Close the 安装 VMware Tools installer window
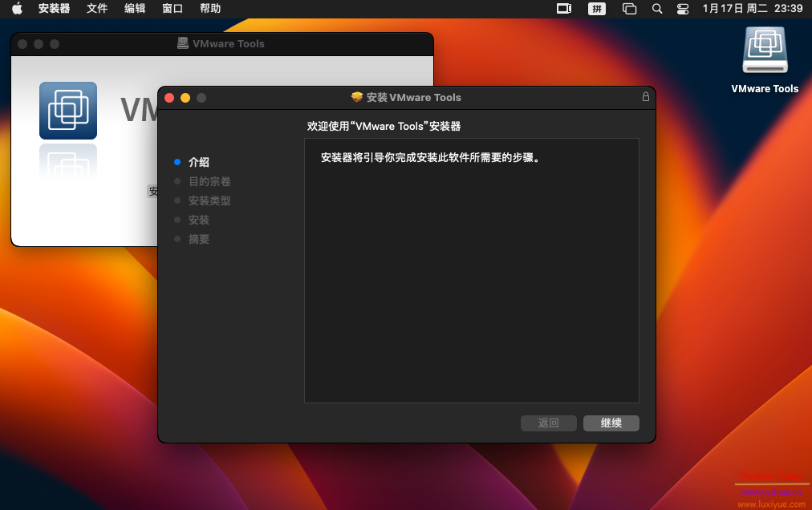The image size is (812, 510). coord(169,98)
